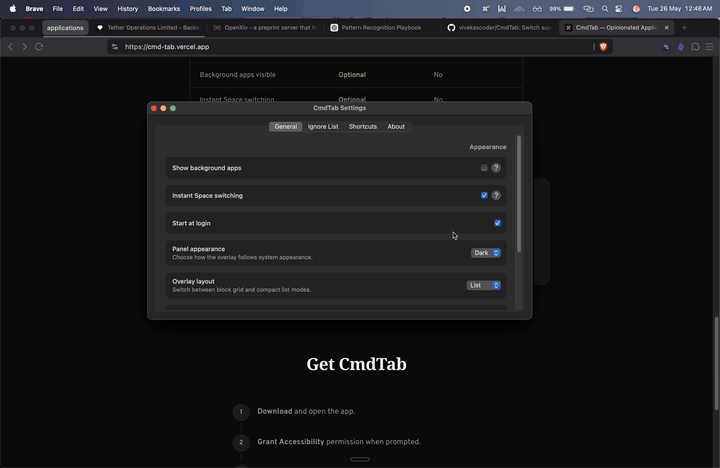This screenshot has height=468, width=720.
Task: Click the Appearance section label
Action: pyautogui.click(x=488, y=147)
